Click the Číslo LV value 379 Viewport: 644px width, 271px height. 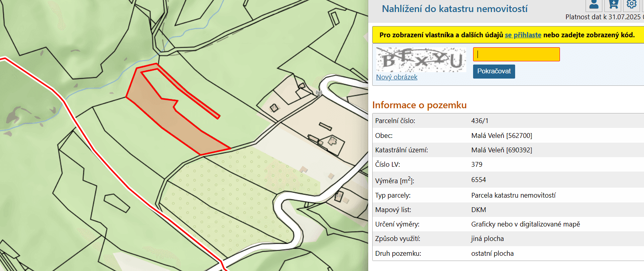point(477,164)
